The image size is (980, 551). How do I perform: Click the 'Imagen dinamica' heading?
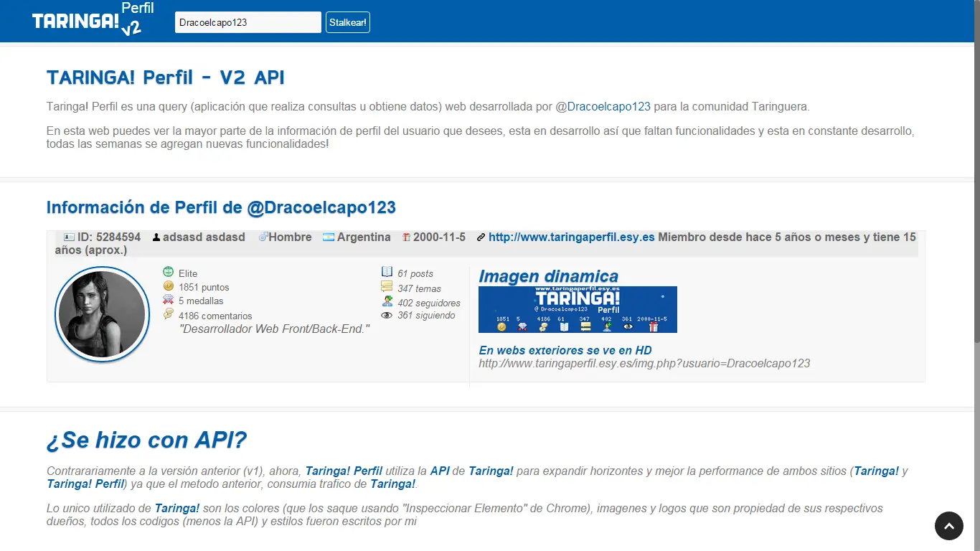(549, 276)
